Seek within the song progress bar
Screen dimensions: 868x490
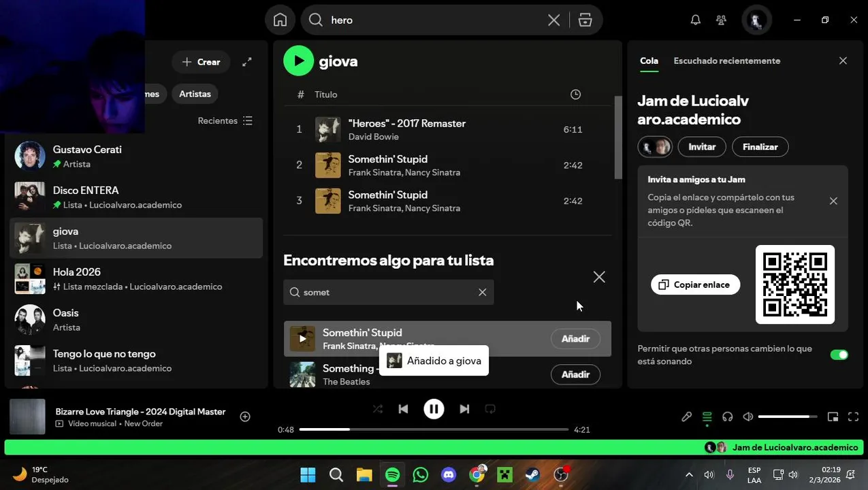point(434,429)
